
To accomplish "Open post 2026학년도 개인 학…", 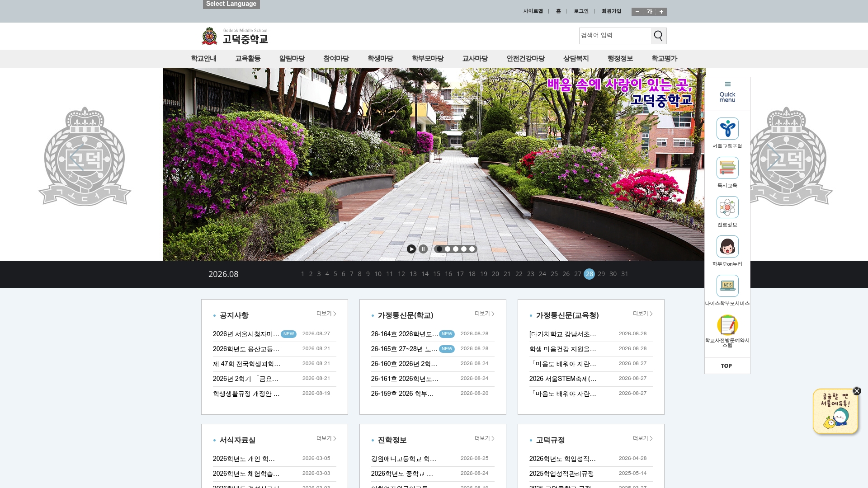I will click(x=244, y=459).
